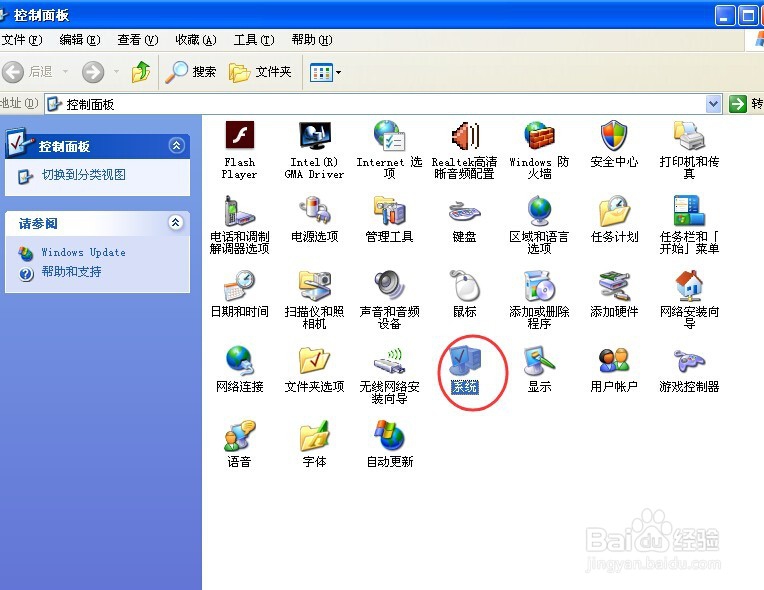Open 声音和音频设备 icon

click(389, 286)
